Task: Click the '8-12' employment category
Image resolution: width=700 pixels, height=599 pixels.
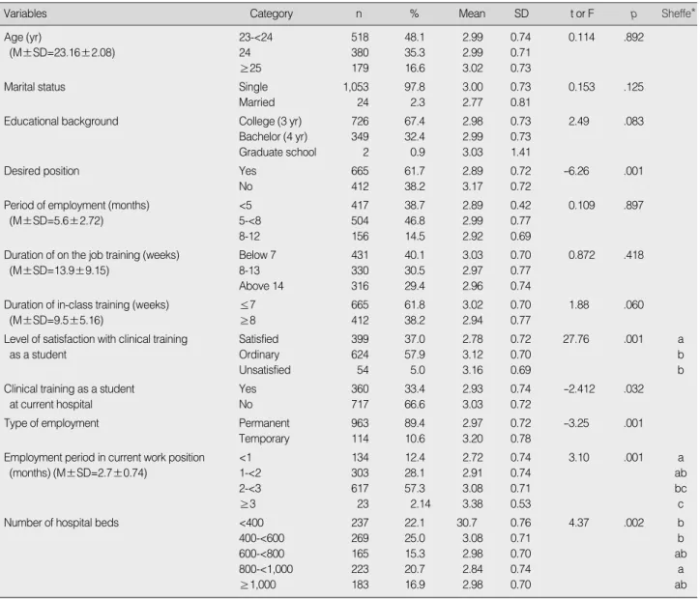Action: click(249, 237)
